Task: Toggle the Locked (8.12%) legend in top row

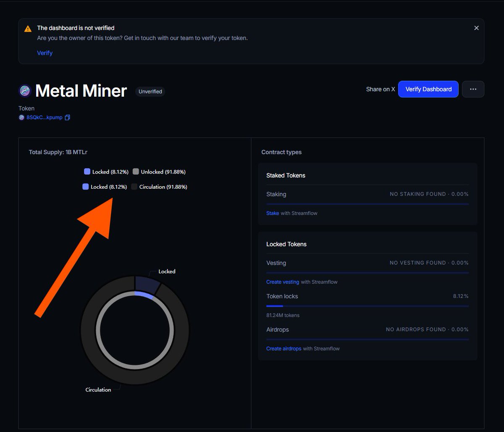Action: click(x=106, y=172)
